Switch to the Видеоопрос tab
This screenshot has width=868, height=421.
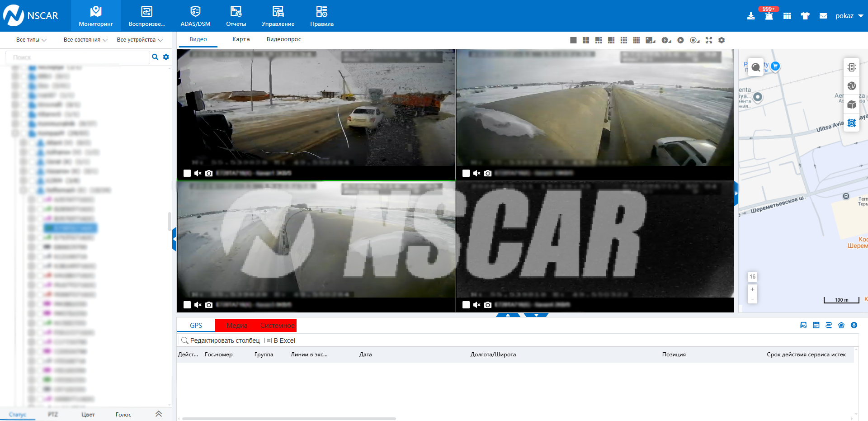click(x=284, y=39)
